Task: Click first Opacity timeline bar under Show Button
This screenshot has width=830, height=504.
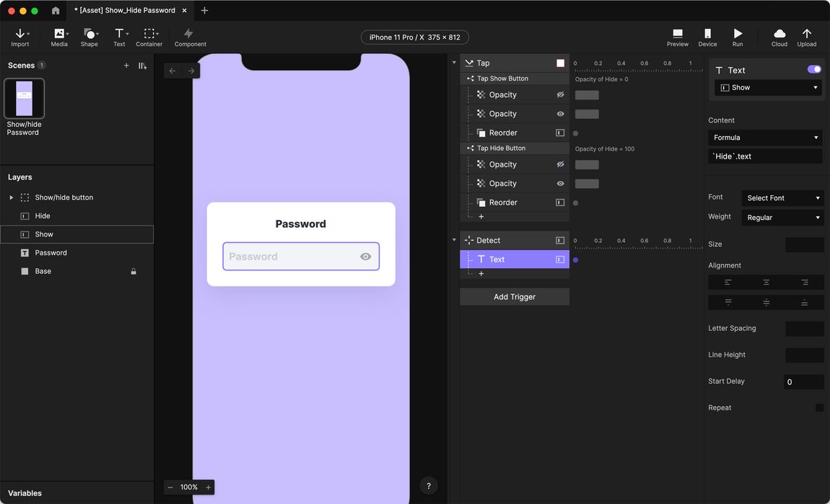Action: click(x=587, y=95)
